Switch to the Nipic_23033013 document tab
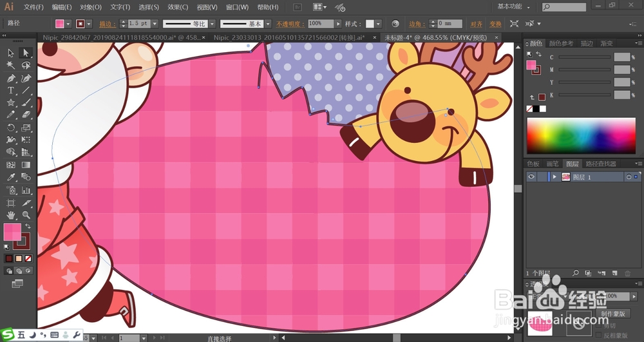This screenshot has height=342, width=644. tap(289, 37)
